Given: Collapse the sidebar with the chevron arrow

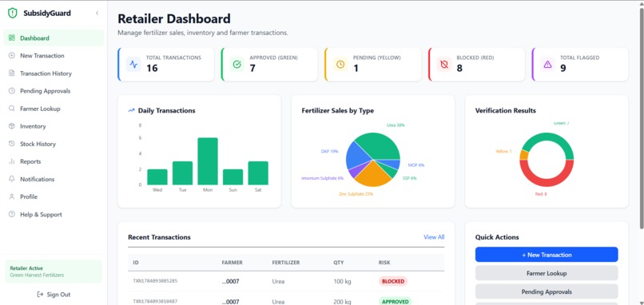Looking at the screenshot, I should click(97, 13).
